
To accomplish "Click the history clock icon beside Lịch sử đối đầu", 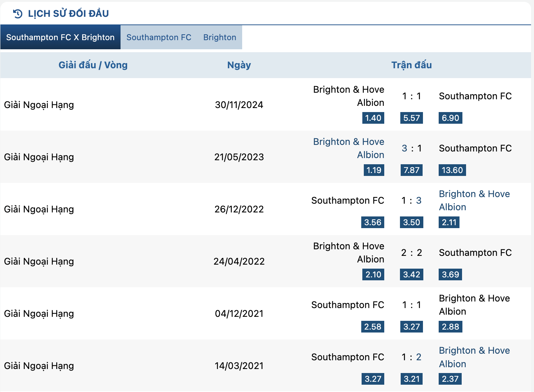I will click(18, 14).
